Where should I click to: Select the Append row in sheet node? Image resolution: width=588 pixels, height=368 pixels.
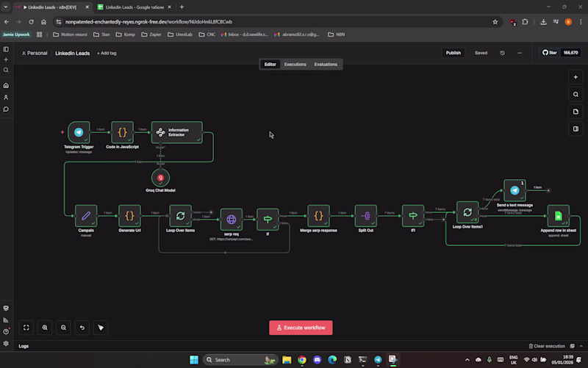(559, 216)
